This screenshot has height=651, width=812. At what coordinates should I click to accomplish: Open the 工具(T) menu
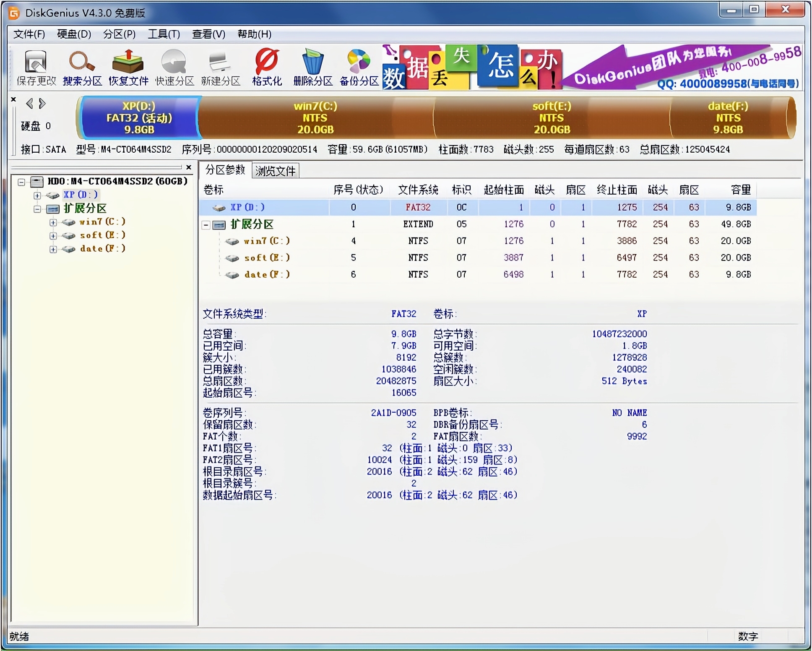(164, 34)
